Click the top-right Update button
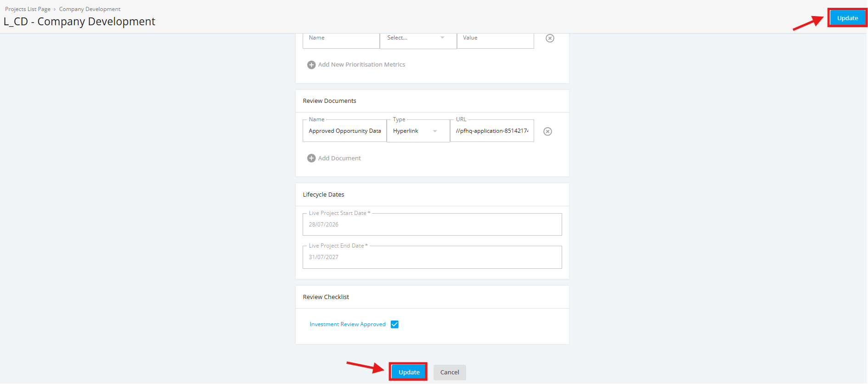Image resolution: width=868 pixels, height=384 pixels. pos(847,18)
